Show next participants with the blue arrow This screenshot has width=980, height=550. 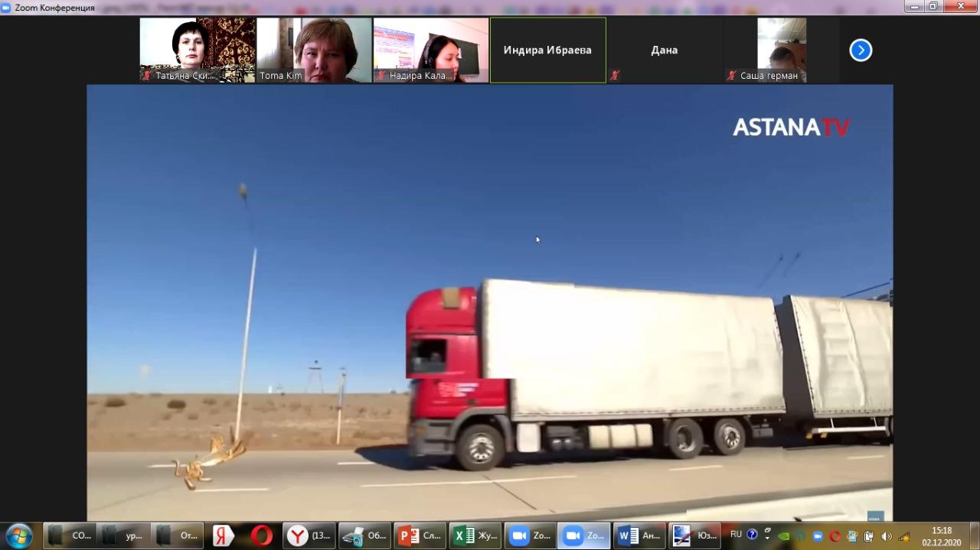pos(861,50)
